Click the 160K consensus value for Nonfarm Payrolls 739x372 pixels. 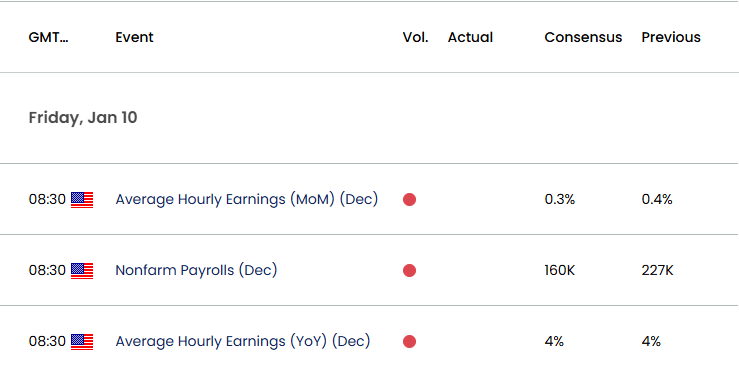click(x=559, y=270)
